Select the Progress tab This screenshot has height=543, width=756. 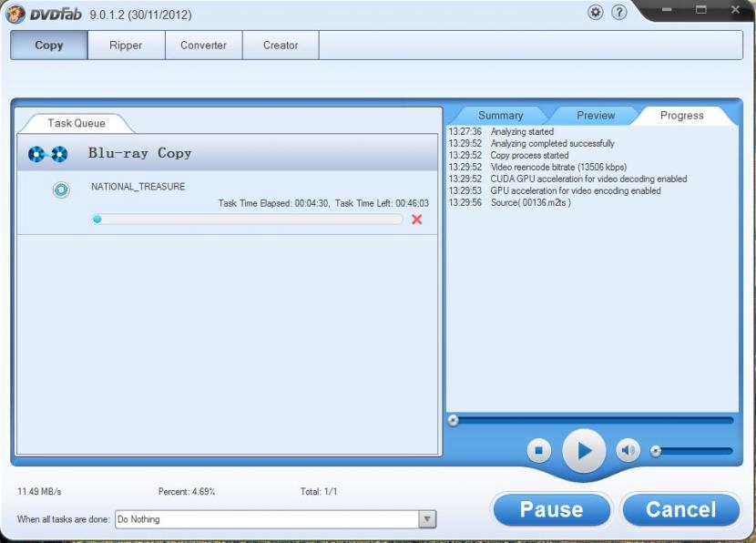point(681,116)
